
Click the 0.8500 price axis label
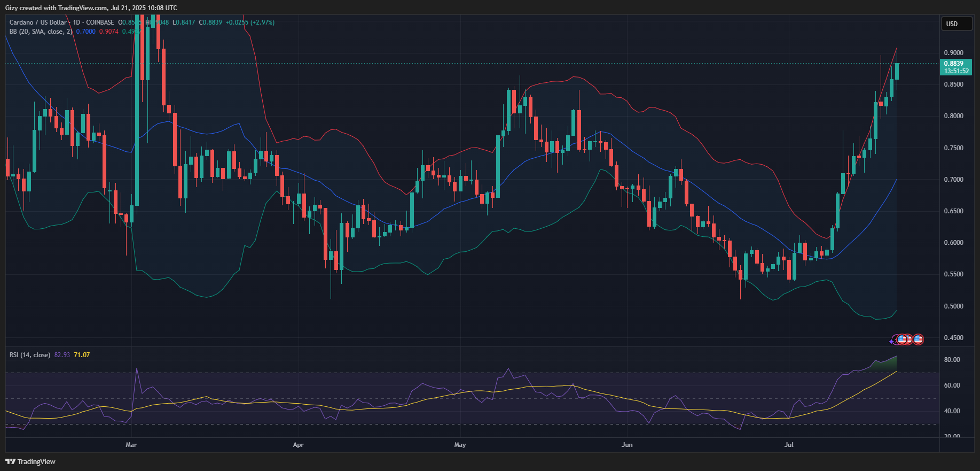[x=954, y=84]
